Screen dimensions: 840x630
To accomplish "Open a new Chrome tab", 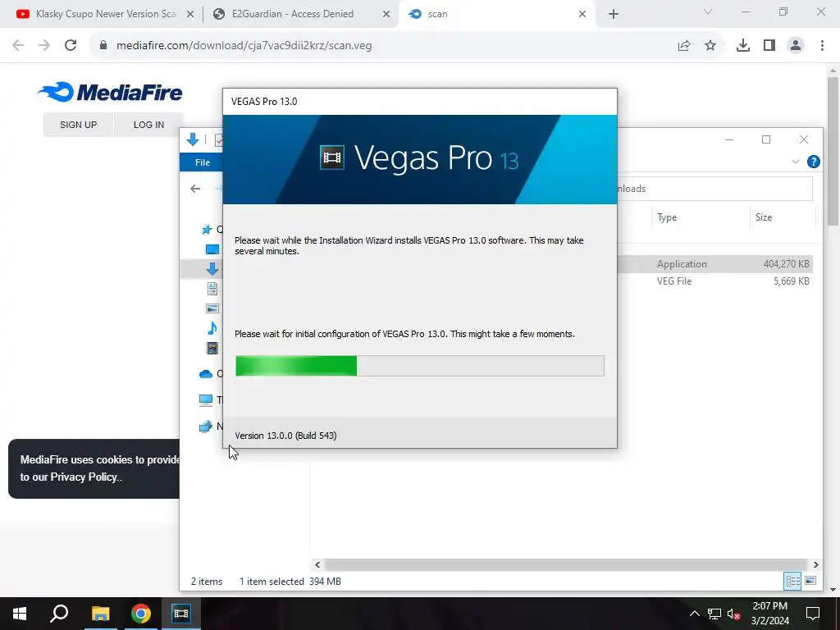I will click(614, 15).
